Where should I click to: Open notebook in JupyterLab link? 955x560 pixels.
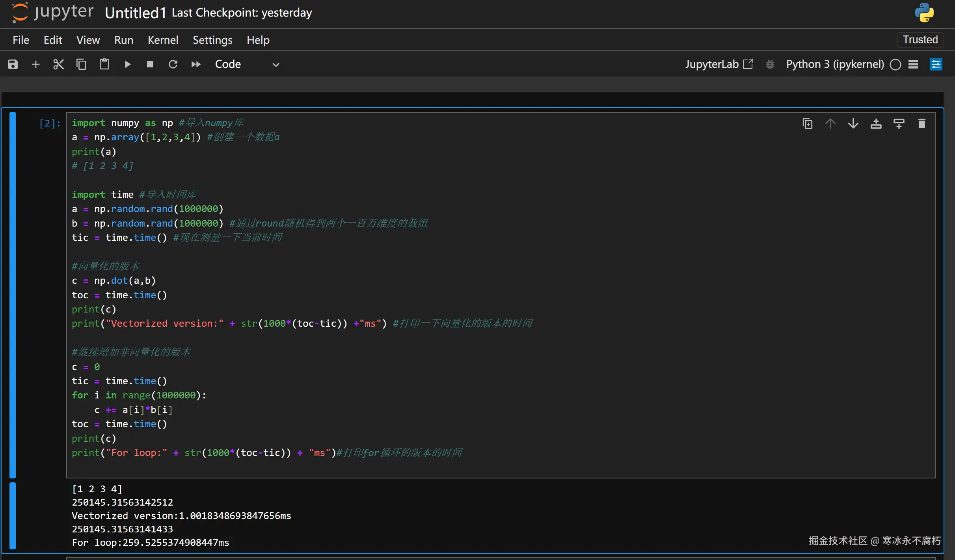click(719, 64)
